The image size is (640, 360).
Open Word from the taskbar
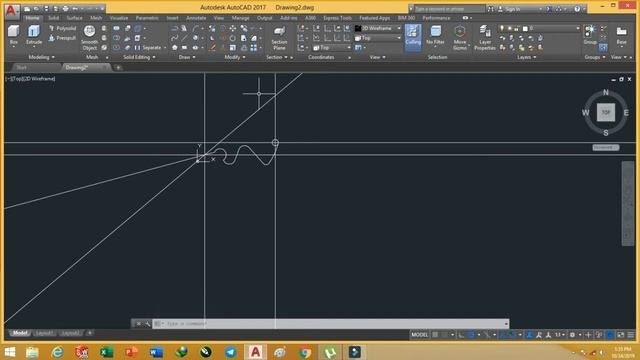[x=156, y=352]
